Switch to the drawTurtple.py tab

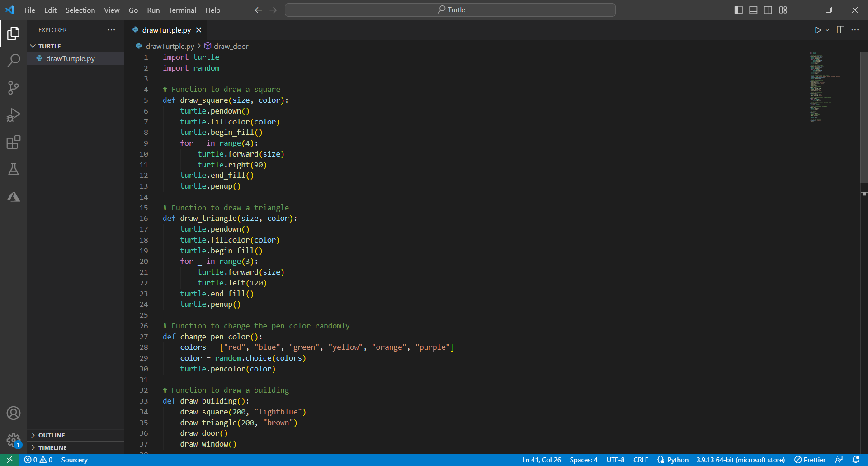point(165,30)
